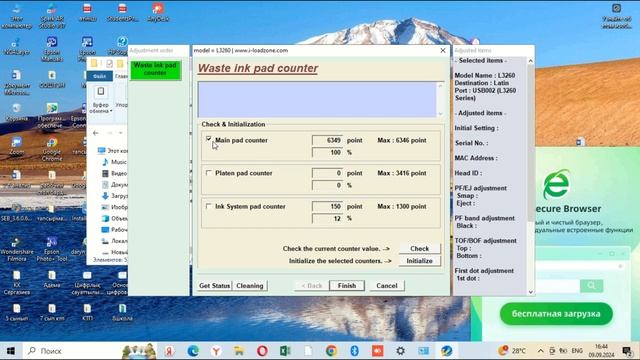Open Microsoft Edge from the taskbar
This screenshot has width=640, height=360.
[193, 351]
